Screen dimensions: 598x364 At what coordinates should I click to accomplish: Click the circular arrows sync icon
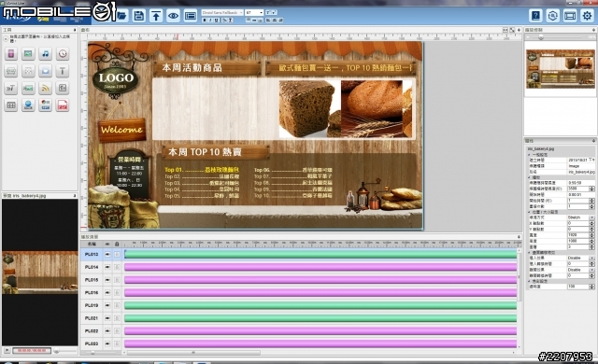point(552,16)
